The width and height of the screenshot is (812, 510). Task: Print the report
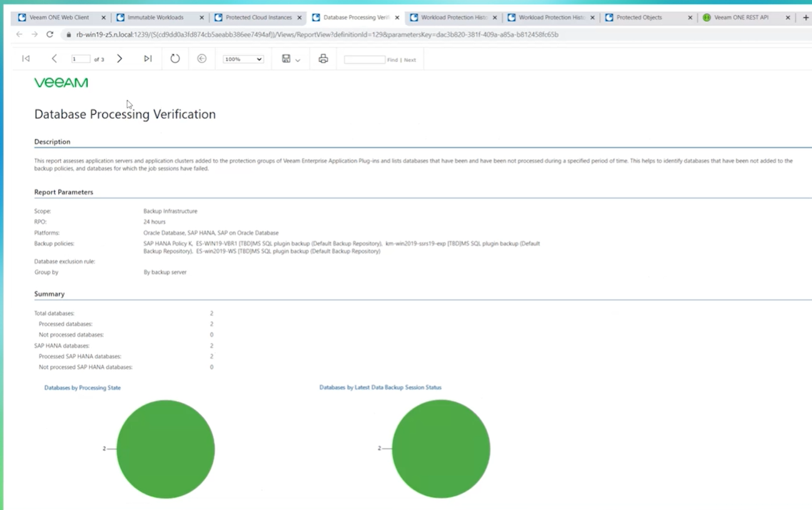tap(323, 59)
